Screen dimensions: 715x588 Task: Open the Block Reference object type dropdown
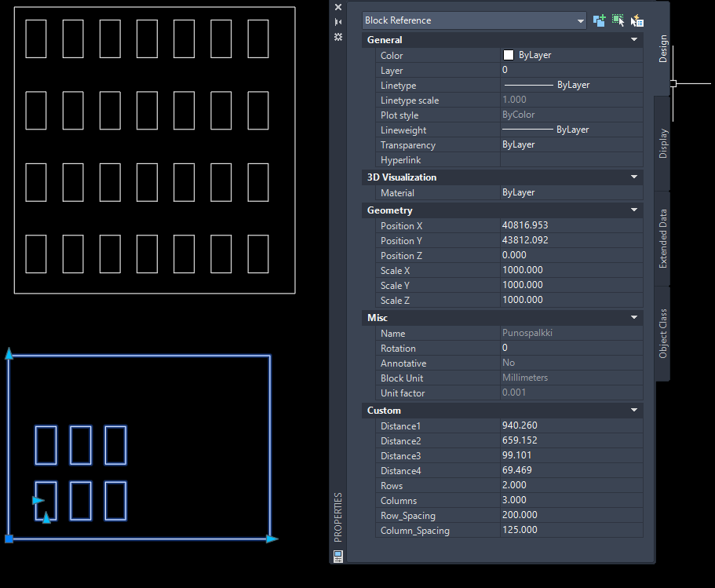point(581,20)
